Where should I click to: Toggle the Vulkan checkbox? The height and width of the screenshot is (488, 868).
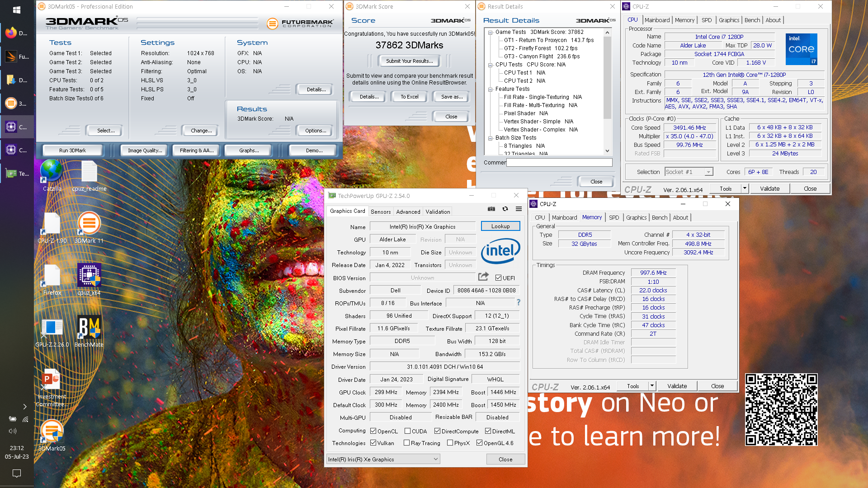[373, 443]
